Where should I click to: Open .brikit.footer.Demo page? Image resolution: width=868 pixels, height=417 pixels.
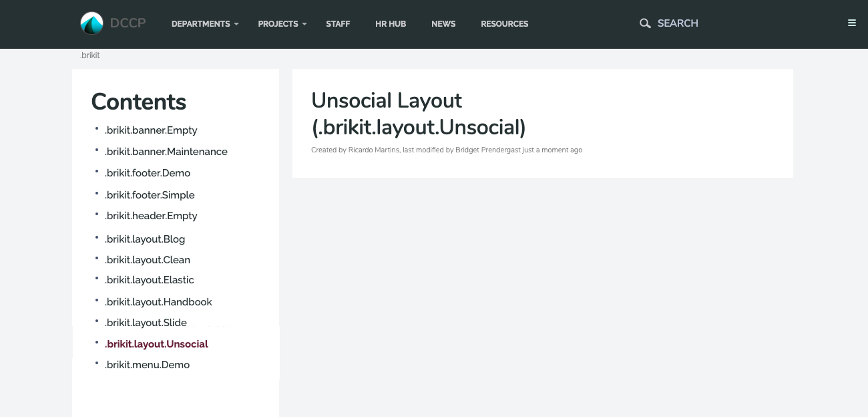(148, 173)
